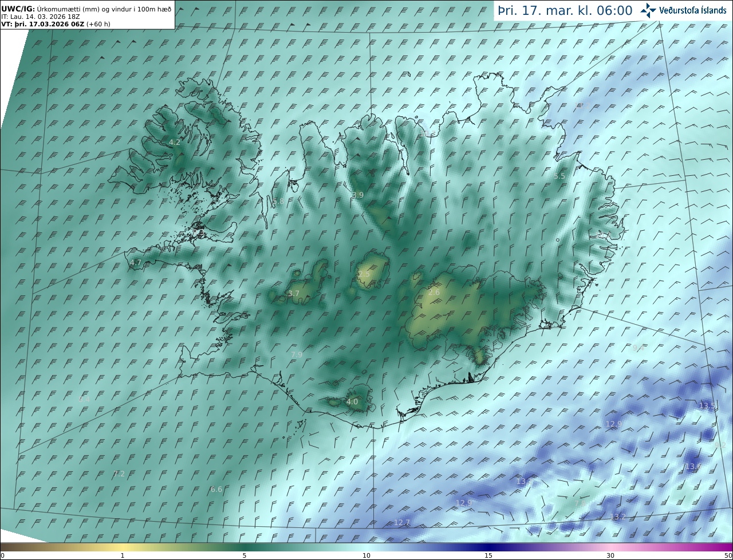
Task: Select the forecast time header Þri. 17. mar. kl. 06:00
Action: coord(565,10)
